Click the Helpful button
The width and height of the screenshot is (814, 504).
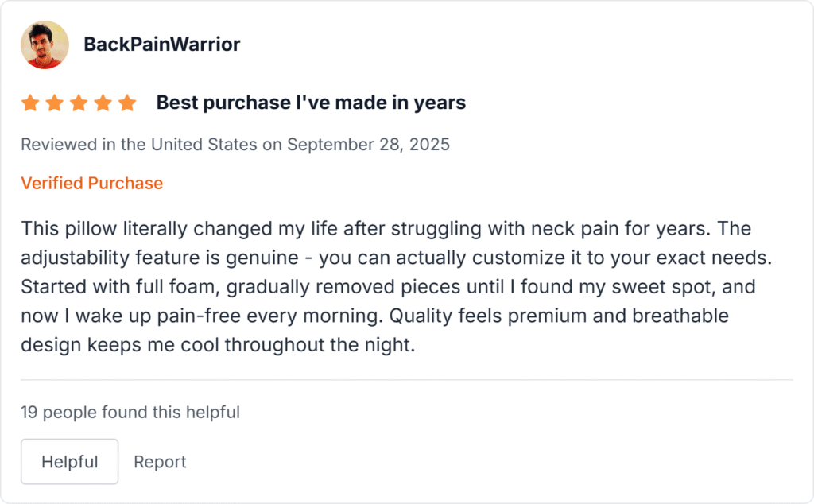69,461
